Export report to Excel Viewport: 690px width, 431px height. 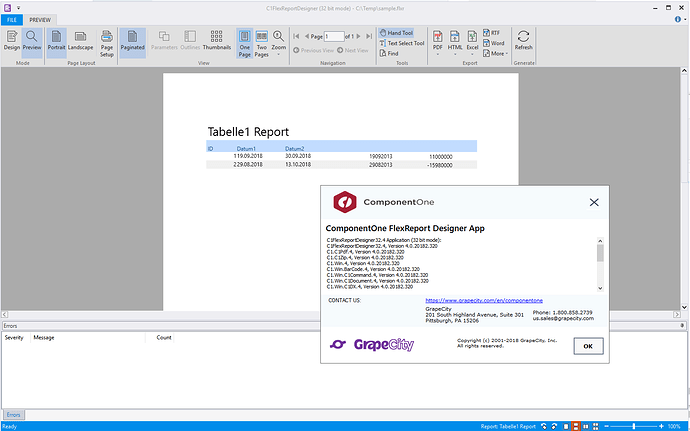[x=472, y=40]
